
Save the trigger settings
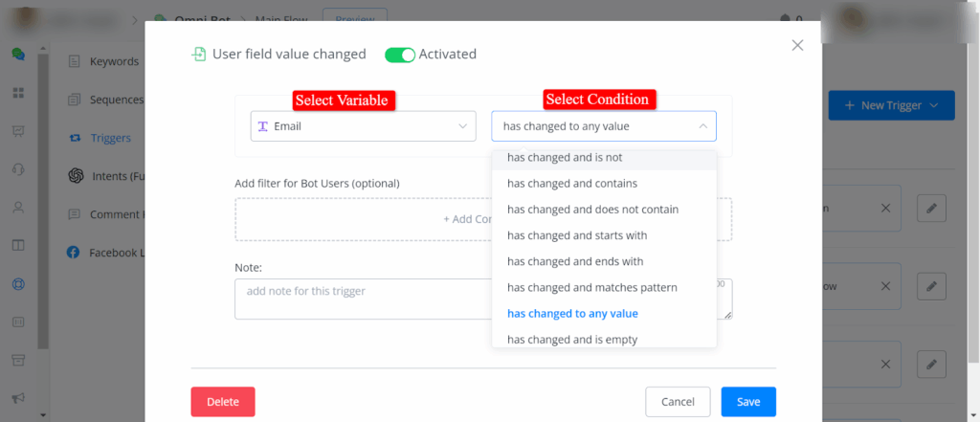(748, 402)
